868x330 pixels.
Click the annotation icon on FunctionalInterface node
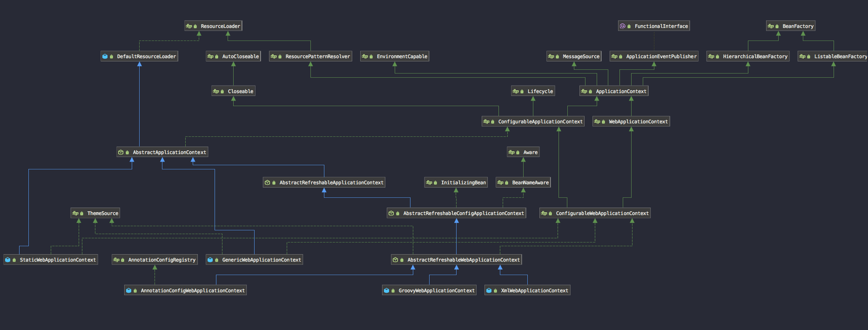pos(623,26)
